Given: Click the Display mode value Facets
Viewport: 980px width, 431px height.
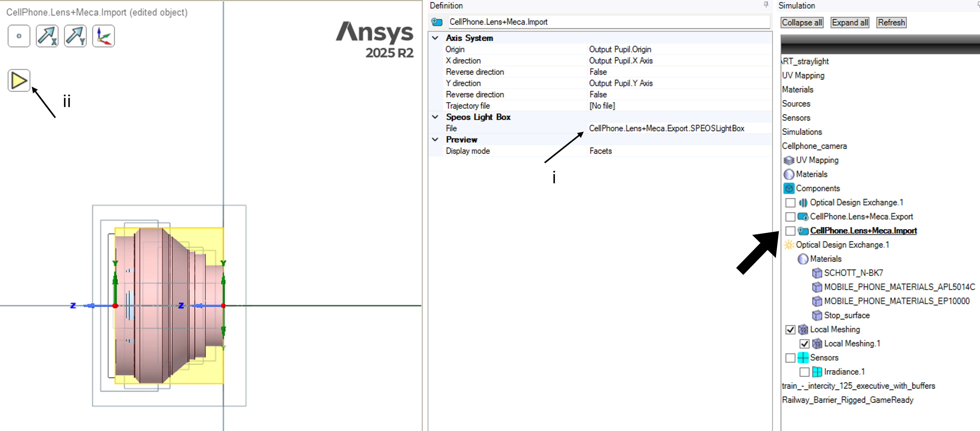Looking at the screenshot, I should click(x=600, y=151).
